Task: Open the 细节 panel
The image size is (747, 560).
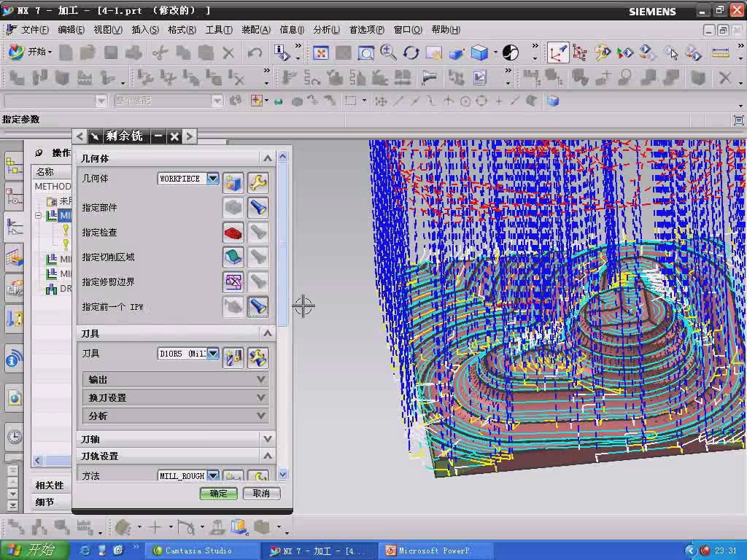Action: tap(44, 502)
